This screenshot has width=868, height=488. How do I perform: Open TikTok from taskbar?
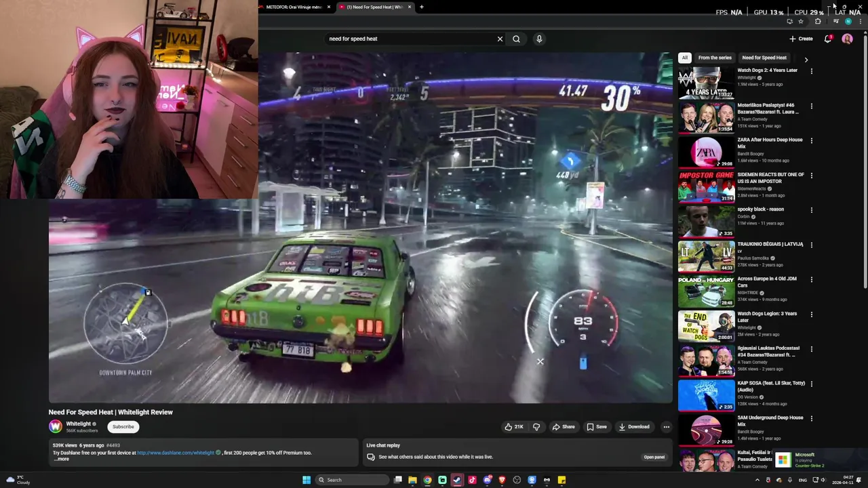coord(472,480)
